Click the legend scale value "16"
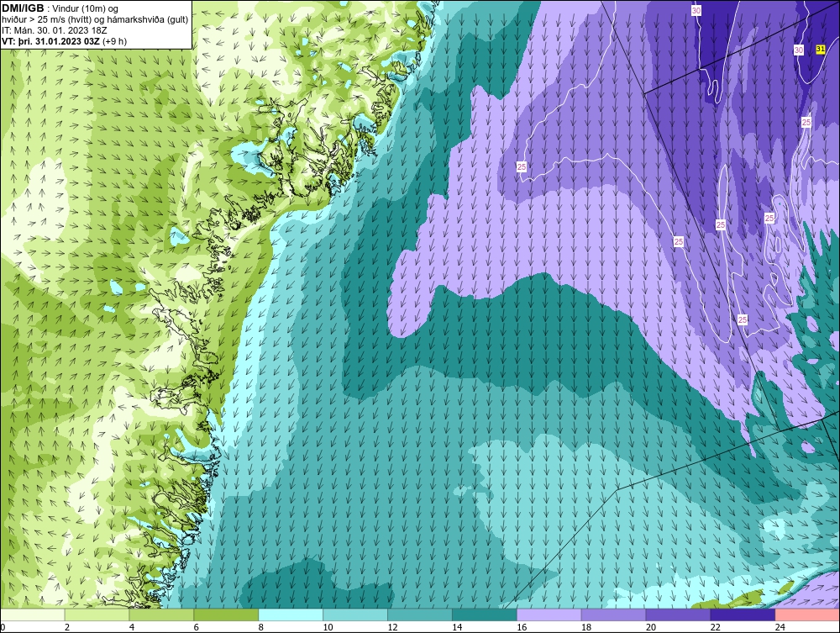The width and height of the screenshot is (840, 633). click(x=522, y=627)
